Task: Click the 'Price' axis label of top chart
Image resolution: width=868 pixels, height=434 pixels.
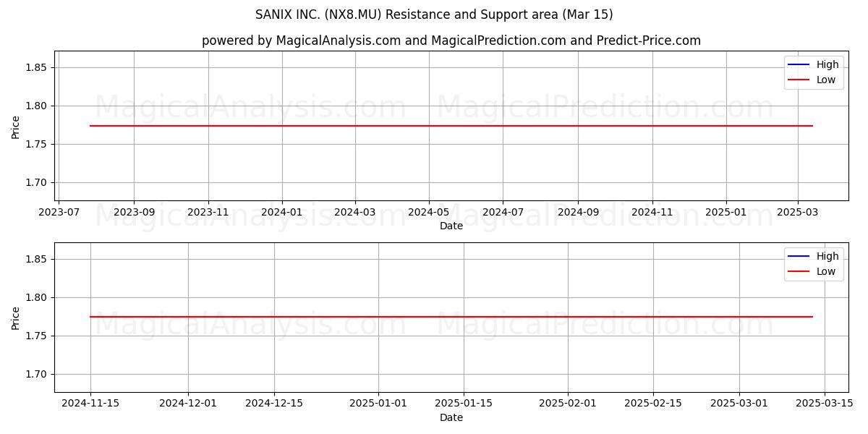Action: [x=16, y=126]
